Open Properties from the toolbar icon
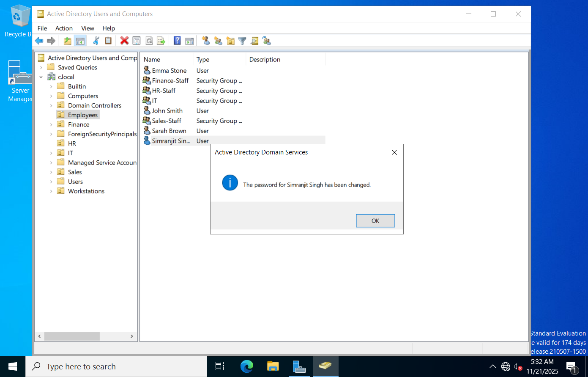The image size is (588, 377). (x=137, y=41)
